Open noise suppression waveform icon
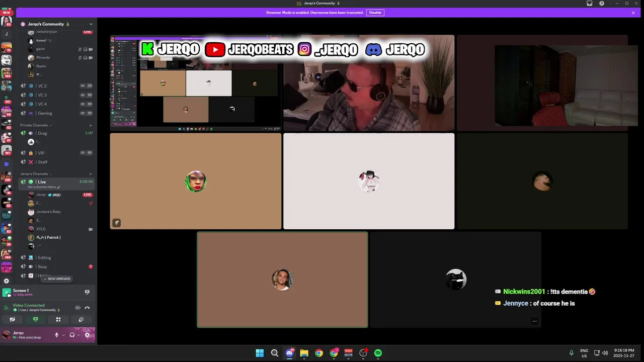Image resolution: width=644 pixels, height=362 pixels. tap(77, 308)
